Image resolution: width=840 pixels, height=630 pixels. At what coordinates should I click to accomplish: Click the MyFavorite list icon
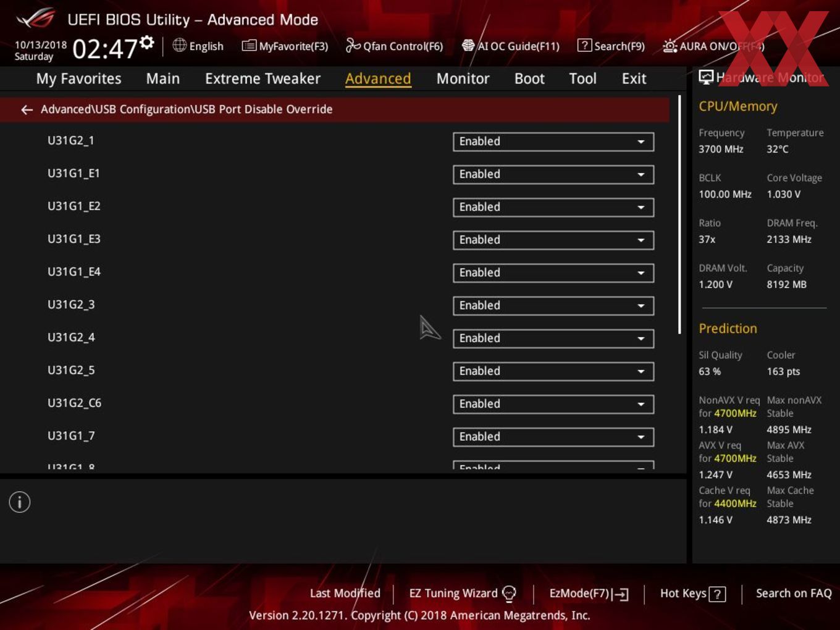point(249,46)
